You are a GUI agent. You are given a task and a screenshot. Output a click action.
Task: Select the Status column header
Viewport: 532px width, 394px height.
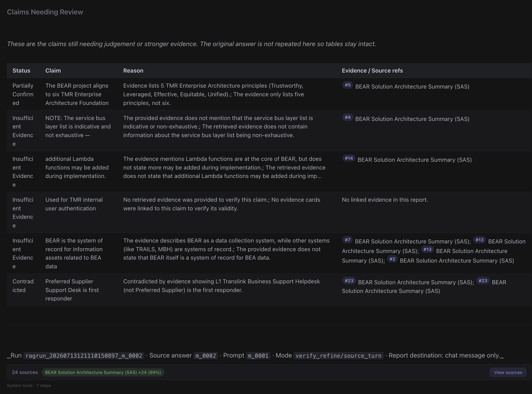point(21,71)
